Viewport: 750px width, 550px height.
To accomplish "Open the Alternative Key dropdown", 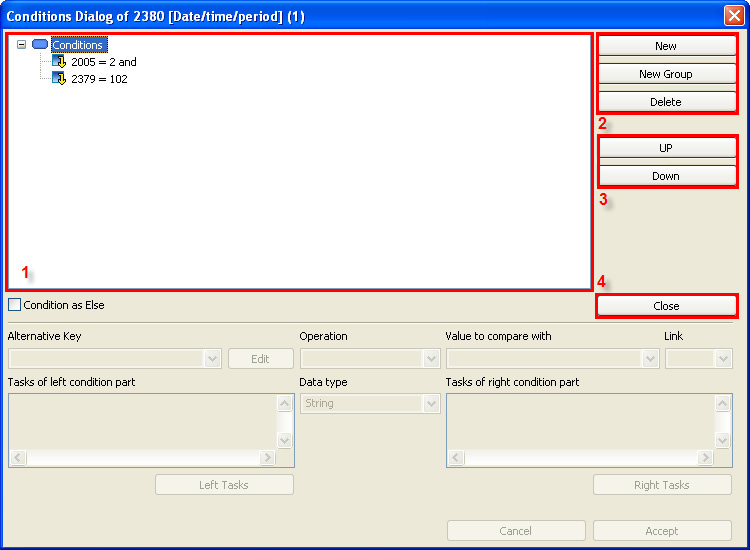I will pyautogui.click(x=212, y=359).
